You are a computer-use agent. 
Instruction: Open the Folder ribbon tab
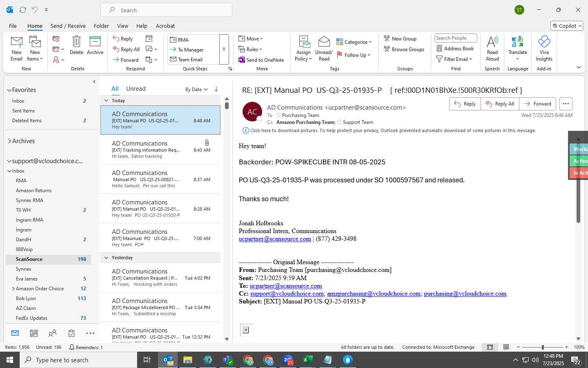[x=101, y=26]
